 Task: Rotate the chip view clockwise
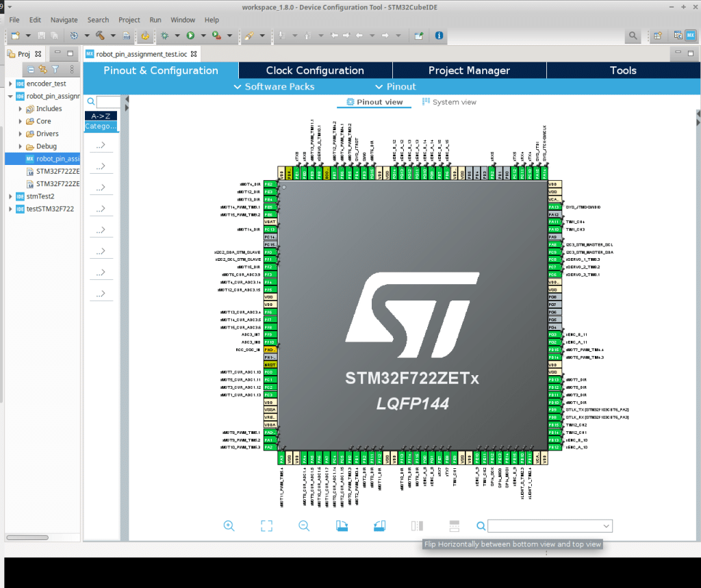point(342,526)
